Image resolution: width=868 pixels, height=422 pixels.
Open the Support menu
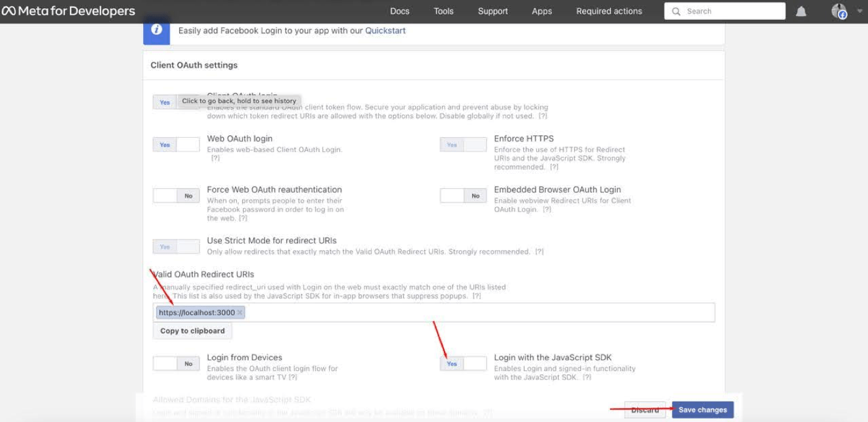(x=493, y=11)
